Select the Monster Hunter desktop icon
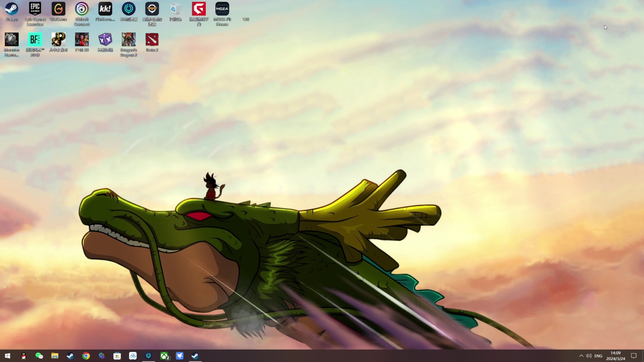644x362 pixels. coord(12,40)
